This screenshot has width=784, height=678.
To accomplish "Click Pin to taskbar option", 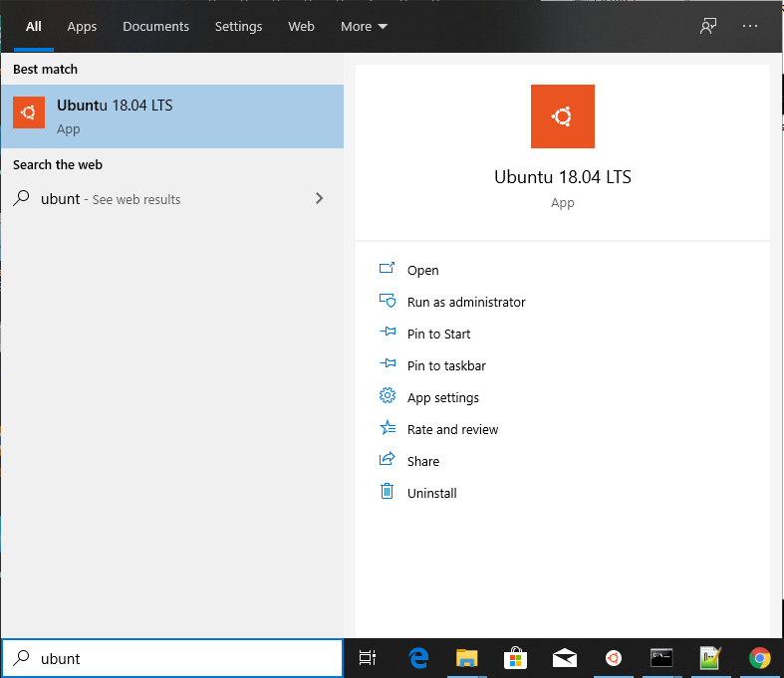I will (x=446, y=365).
